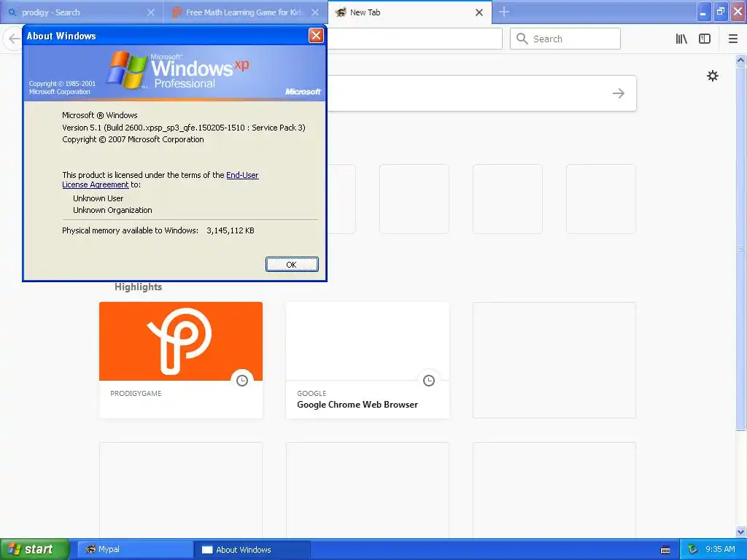This screenshot has width=747, height=560.
Task: Click the Highlights heading
Action: [x=138, y=287]
